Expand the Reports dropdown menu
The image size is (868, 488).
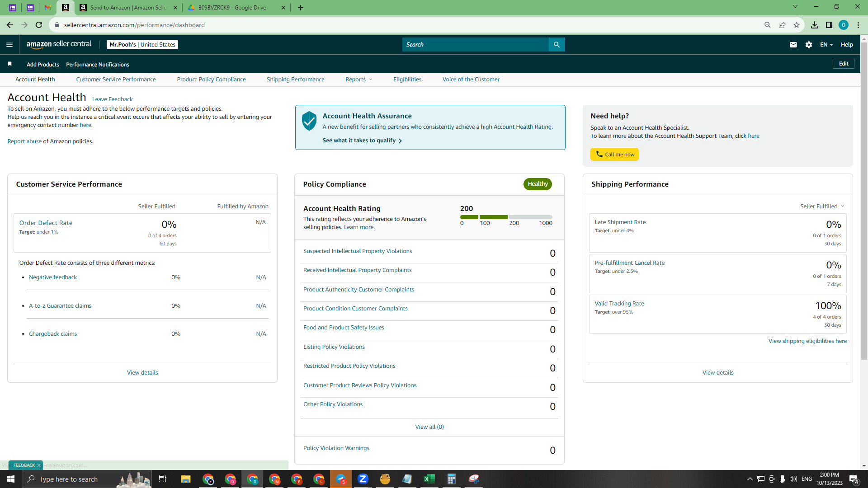(359, 80)
